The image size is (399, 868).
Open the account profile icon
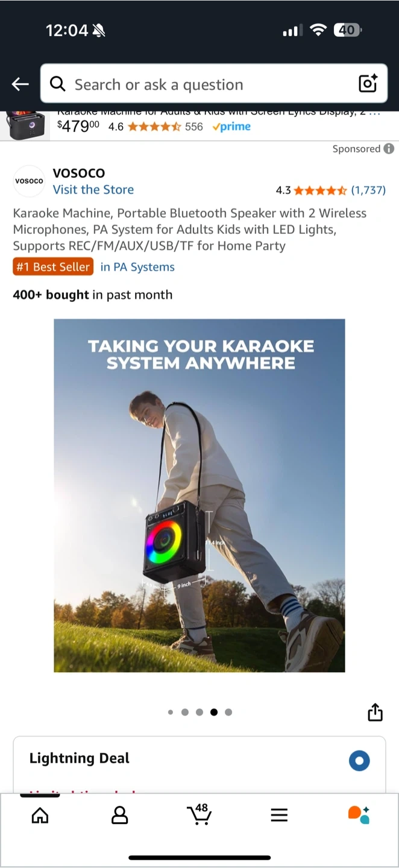tap(120, 816)
